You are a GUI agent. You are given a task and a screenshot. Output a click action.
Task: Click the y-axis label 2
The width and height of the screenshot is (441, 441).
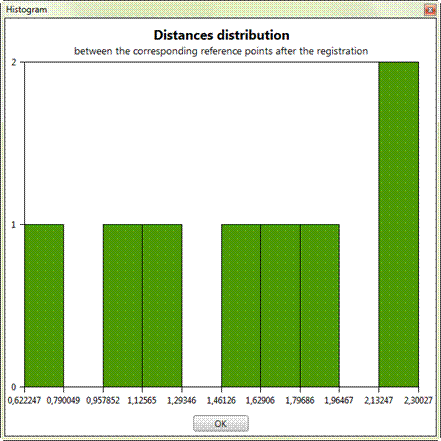tap(13, 62)
